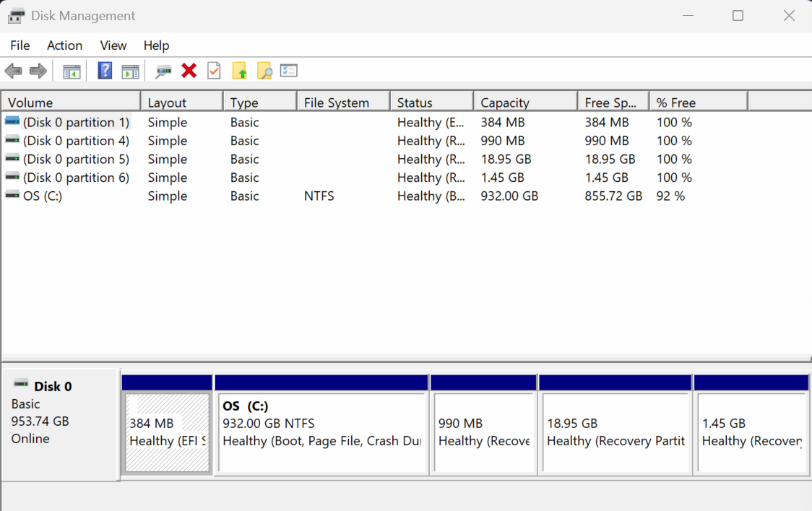Open the Action menu
The width and height of the screenshot is (812, 511).
click(65, 45)
